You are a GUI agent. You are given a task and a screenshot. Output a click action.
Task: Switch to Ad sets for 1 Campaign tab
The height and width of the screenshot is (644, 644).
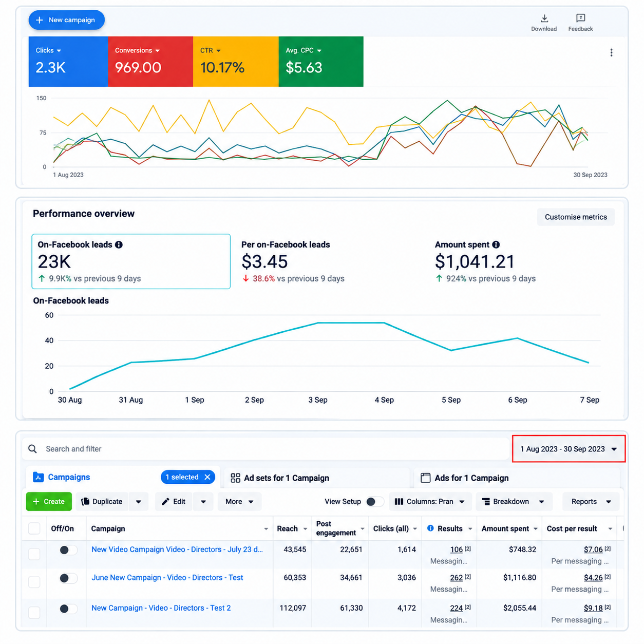tap(317, 478)
